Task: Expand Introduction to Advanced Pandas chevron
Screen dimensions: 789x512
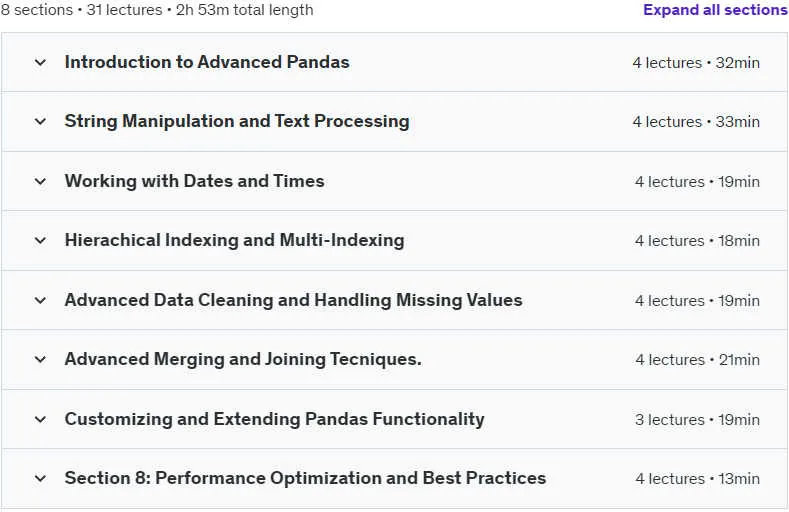Action: click(40, 62)
